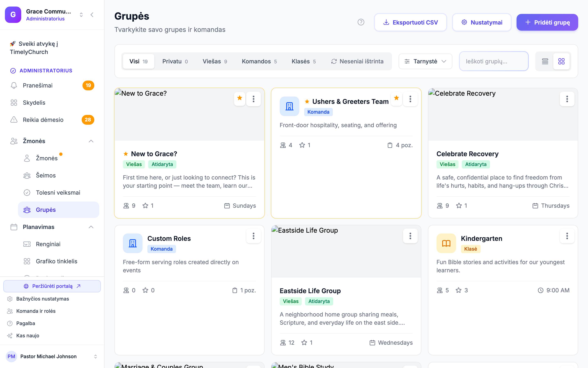The image size is (588, 368).
Task: Collapse the sidebar with the left arrow
Action: tap(92, 15)
